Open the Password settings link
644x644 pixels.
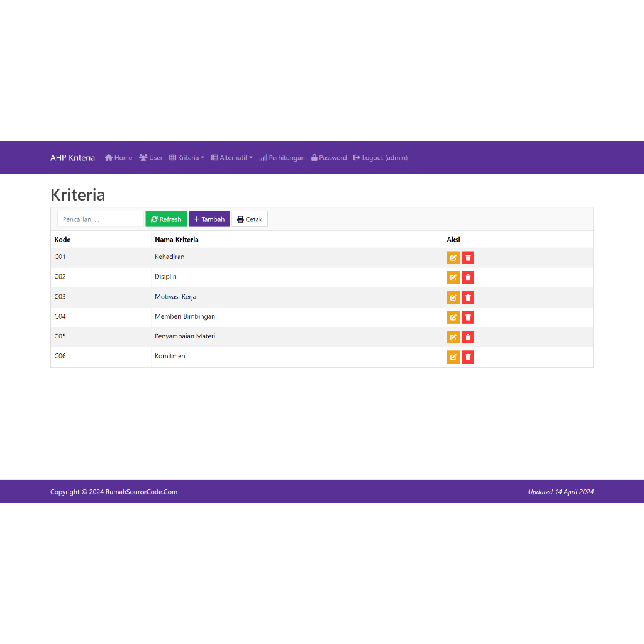pyautogui.click(x=329, y=158)
